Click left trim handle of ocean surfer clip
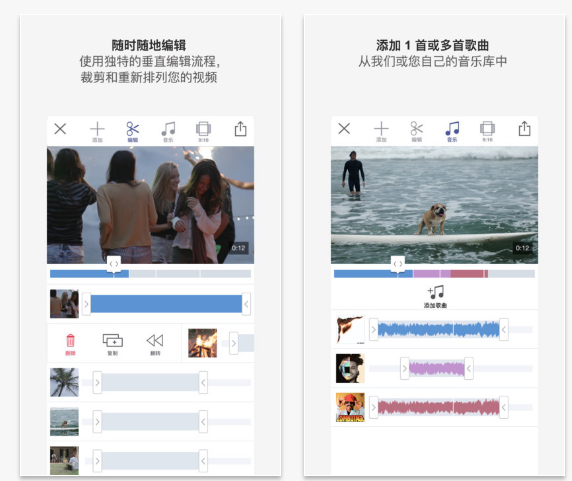The height and width of the screenshot is (481, 572). 97,422
